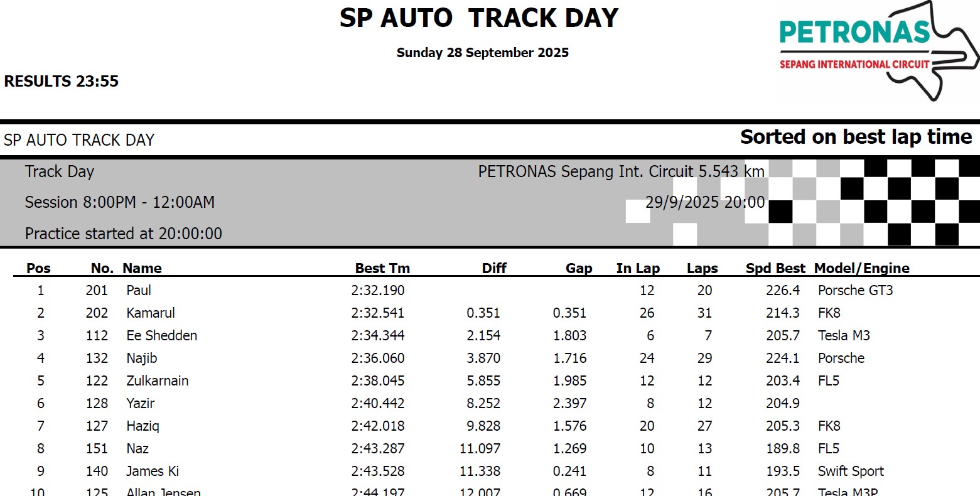The height and width of the screenshot is (496, 980).
Task: Click the SP AUTO TRACK DAY main title
Action: pyautogui.click(x=479, y=18)
